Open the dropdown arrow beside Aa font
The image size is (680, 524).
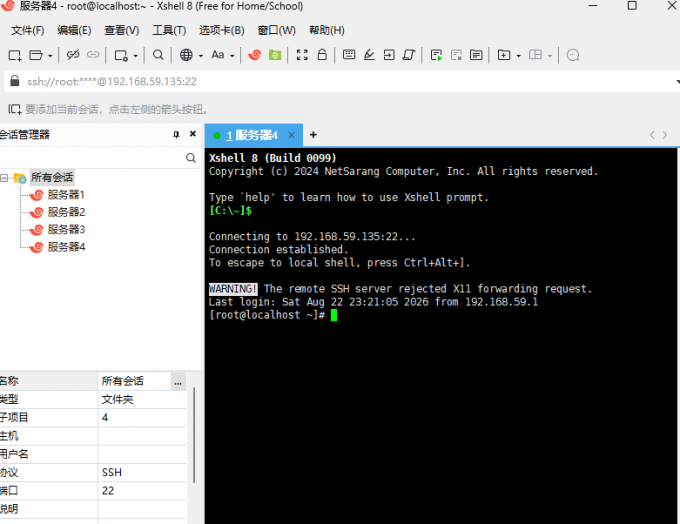tap(232, 56)
